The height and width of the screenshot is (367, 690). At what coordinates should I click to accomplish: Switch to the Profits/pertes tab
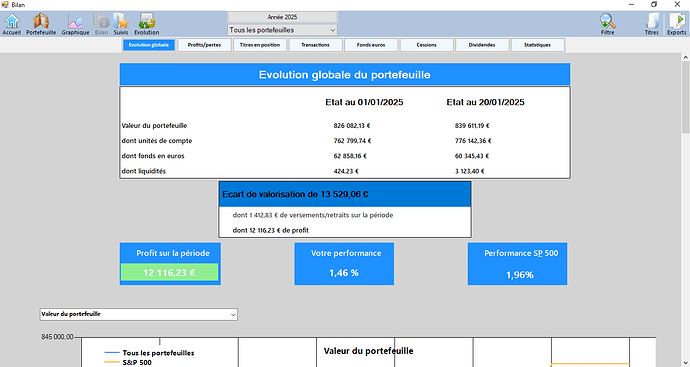(204, 45)
